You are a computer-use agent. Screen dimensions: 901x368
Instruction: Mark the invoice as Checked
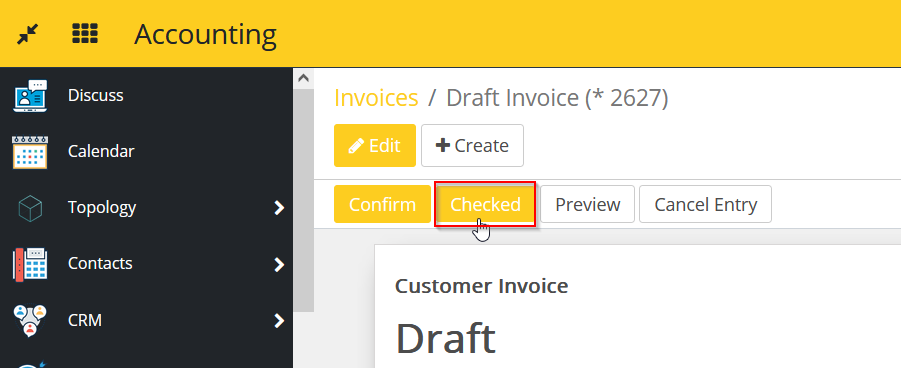click(485, 204)
